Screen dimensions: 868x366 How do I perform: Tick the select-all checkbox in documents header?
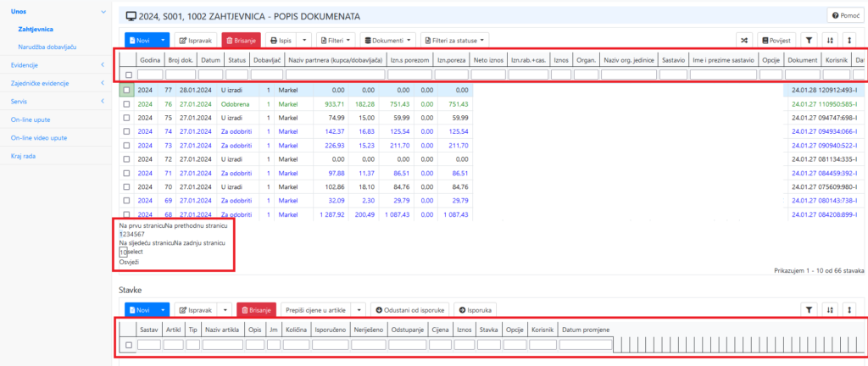(x=129, y=75)
